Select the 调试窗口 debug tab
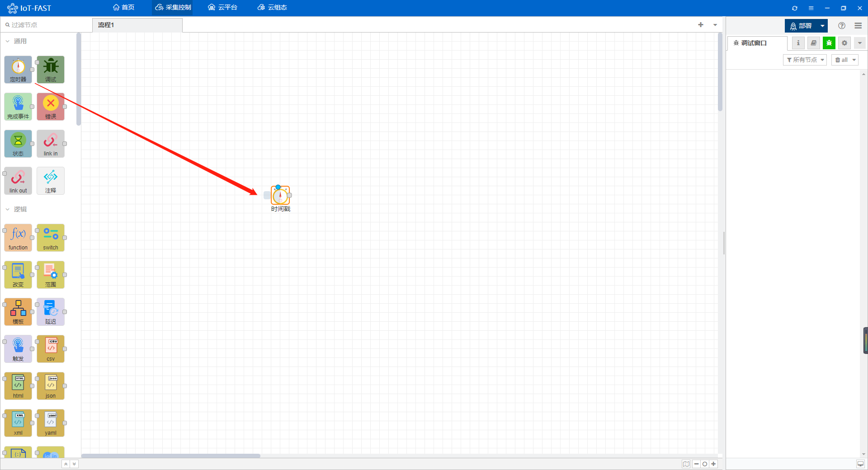868x470 pixels. pos(757,43)
